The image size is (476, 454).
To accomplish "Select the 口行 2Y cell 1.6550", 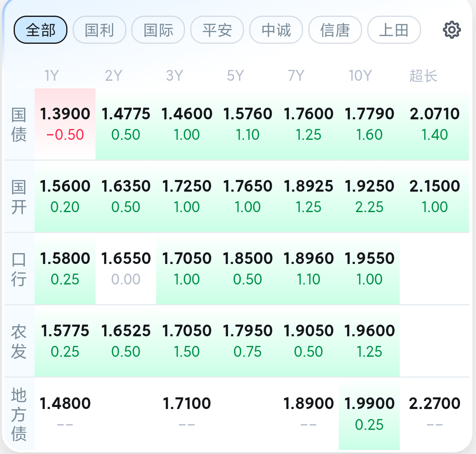I will pos(126,268).
